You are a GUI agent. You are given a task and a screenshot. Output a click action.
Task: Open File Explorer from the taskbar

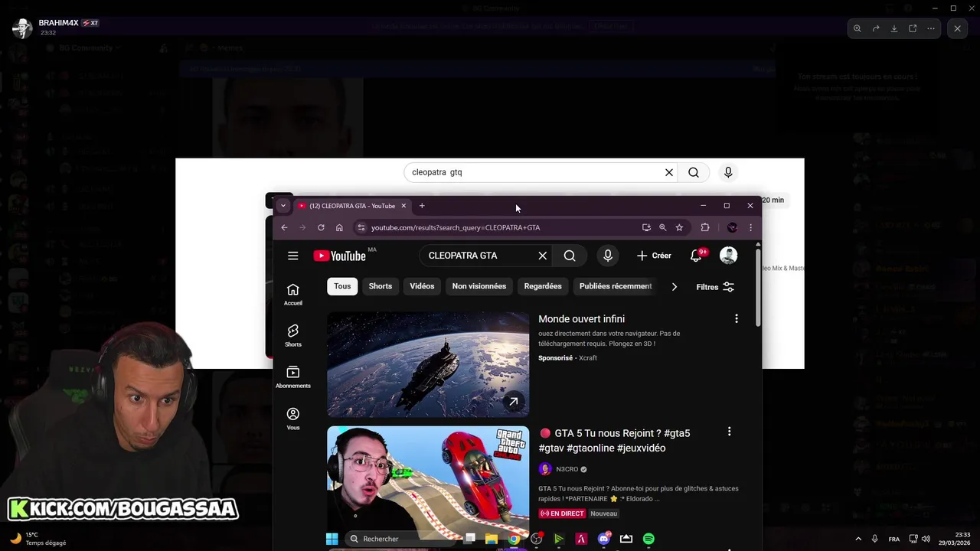click(492, 539)
